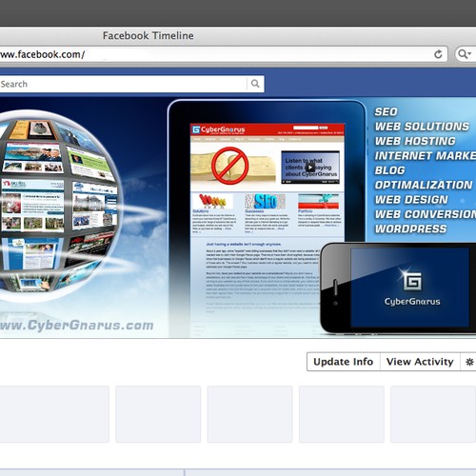476x476 pixels.
Task: Click the Facebook Timeline window title
Action: [149, 35]
